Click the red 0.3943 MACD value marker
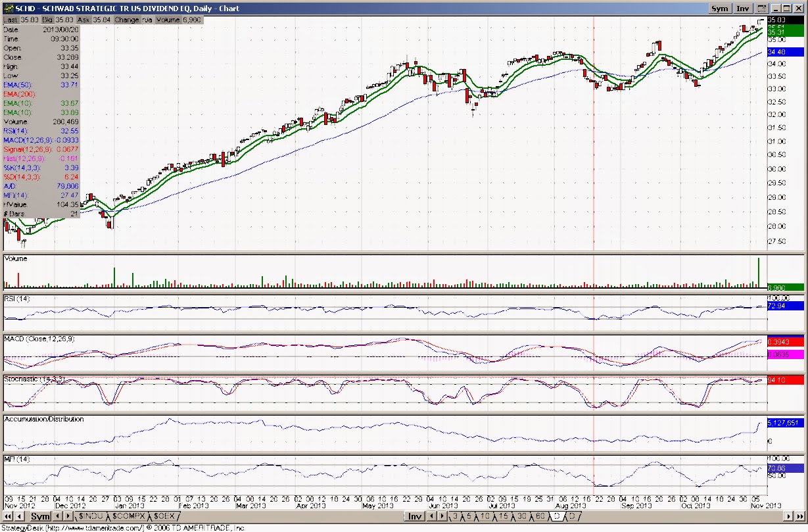 click(785, 342)
